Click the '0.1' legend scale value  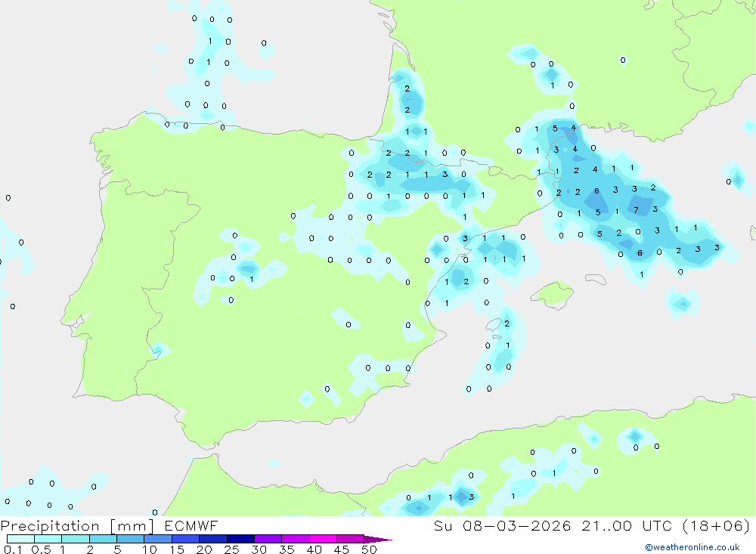point(13,549)
